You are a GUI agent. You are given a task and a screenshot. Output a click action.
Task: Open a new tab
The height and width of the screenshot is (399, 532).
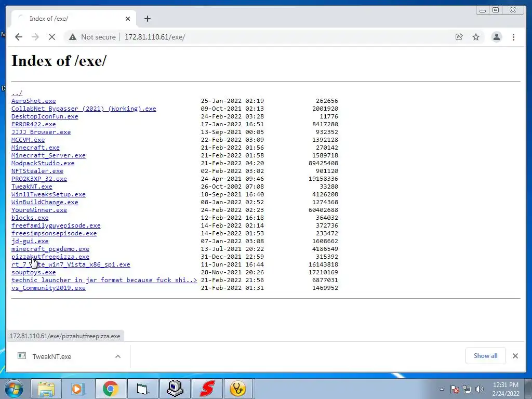click(x=147, y=19)
